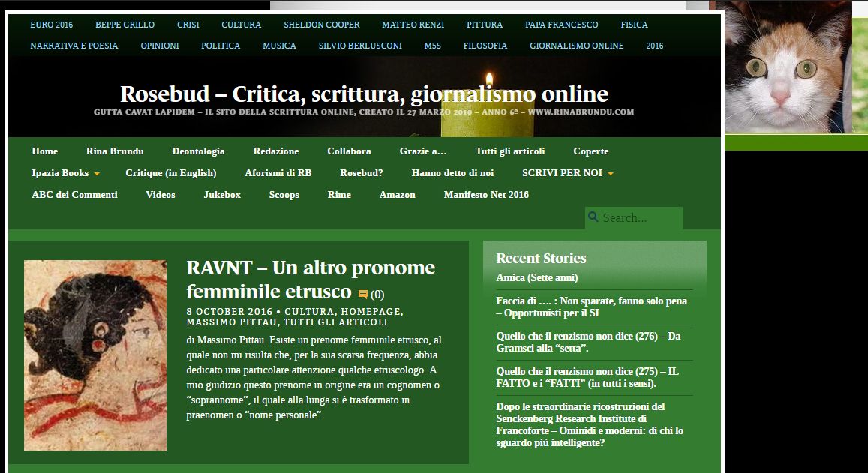Expand the Ipazia Books dropdown arrow

pos(97,174)
